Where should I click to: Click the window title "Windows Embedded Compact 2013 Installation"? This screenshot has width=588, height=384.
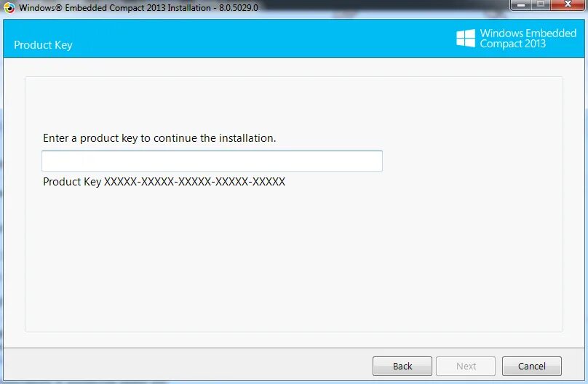coord(138,7)
